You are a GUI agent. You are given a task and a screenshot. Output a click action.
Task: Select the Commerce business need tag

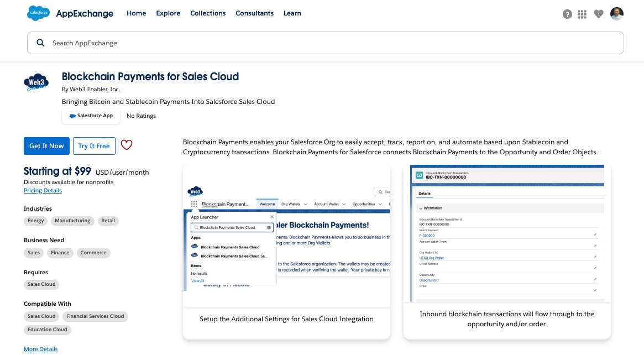pos(93,253)
